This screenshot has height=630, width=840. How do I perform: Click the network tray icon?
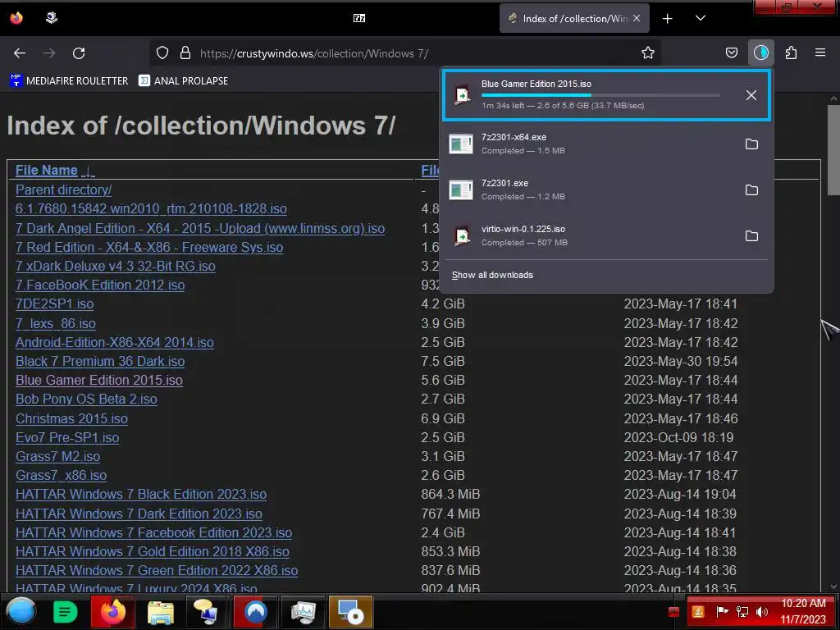(742, 612)
